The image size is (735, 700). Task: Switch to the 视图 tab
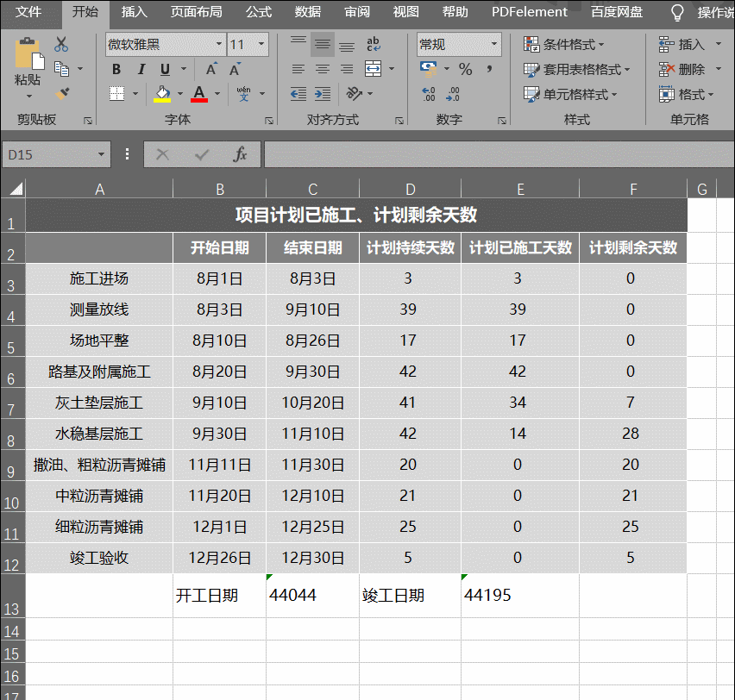(406, 12)
